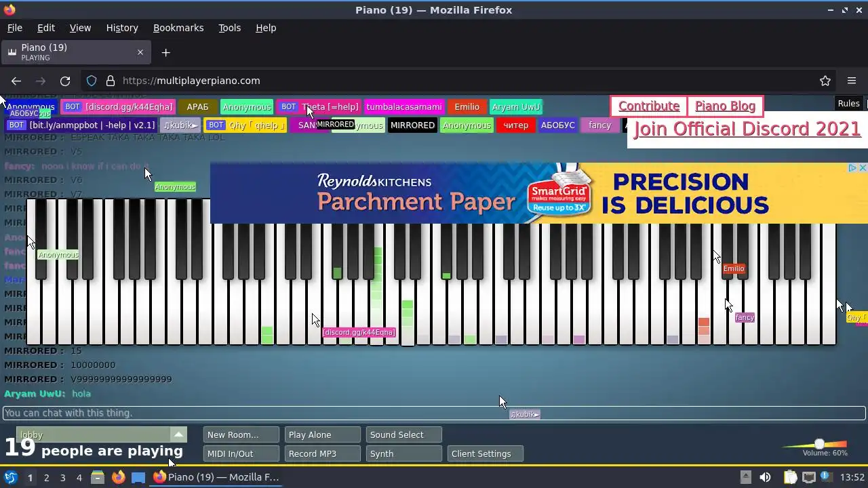Follow the Contribute link
The width and height of the screenshot is (868, 488).
coord(649,106)
